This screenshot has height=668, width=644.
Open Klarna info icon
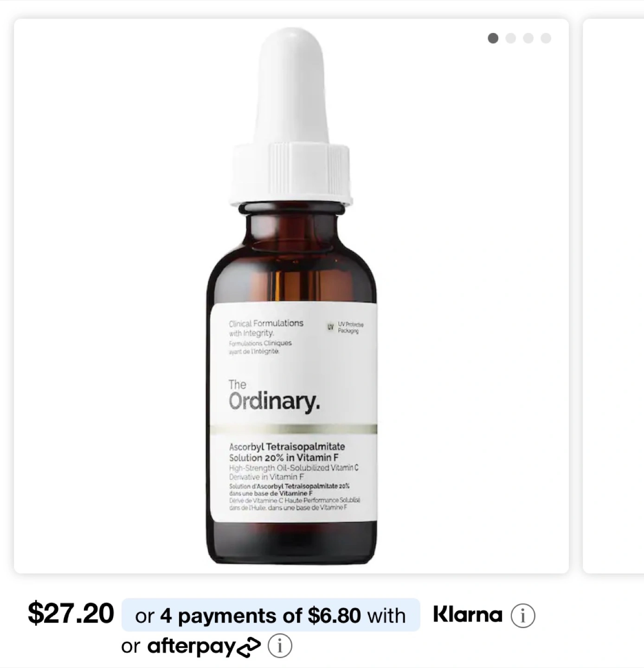coord(523,616)
